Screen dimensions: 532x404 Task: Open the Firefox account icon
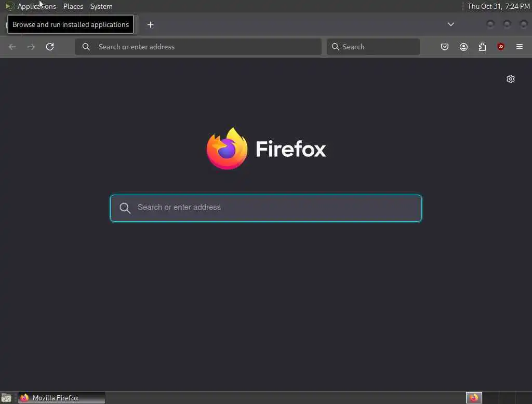coord(463,47)
